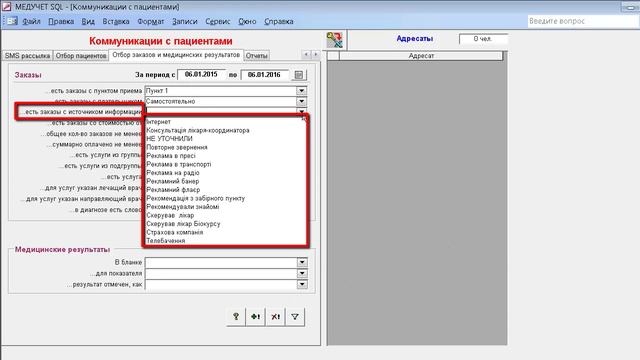Open the В бланке dropdown arrow

302,262
